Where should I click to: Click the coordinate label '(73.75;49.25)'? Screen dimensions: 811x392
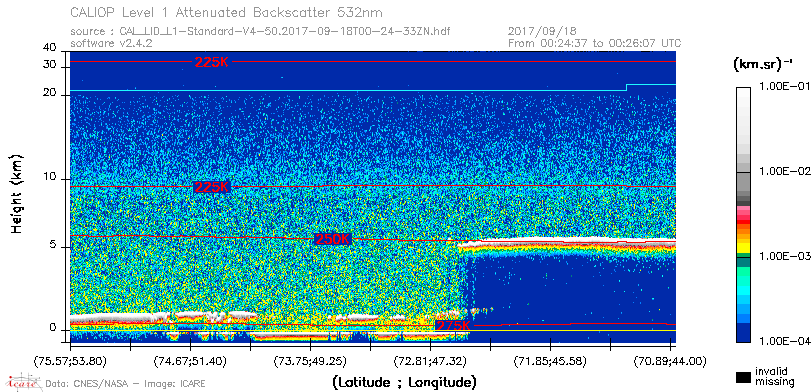pyautogui.click(x=310, y=360)
